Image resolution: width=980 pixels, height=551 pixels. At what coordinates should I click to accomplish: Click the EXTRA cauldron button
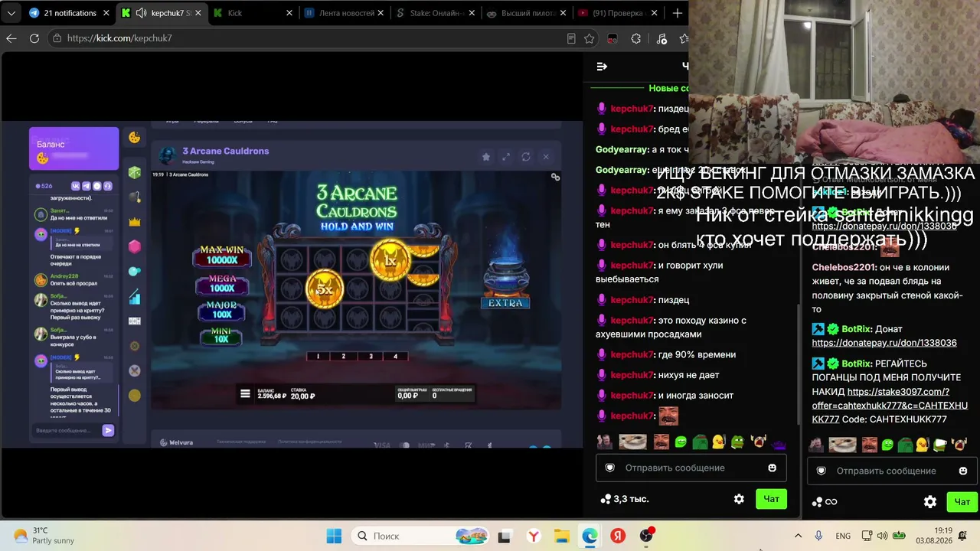click(505, 303)
